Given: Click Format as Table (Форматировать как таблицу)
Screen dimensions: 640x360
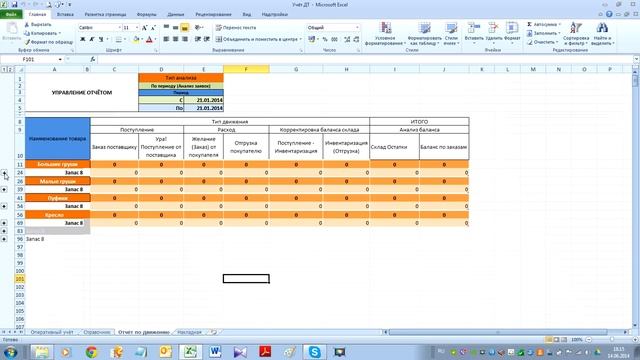Looking at the screenshot, I should pos(425,34).
